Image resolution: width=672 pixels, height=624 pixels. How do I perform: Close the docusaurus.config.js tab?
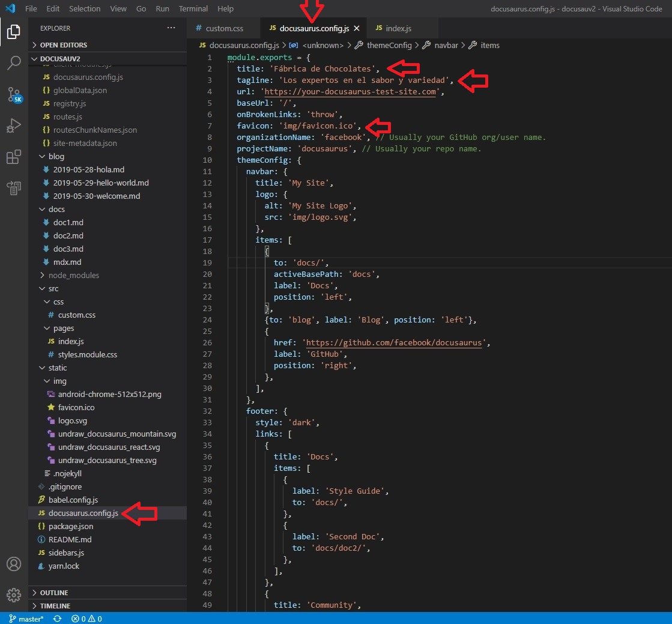(x=357, y=28)
